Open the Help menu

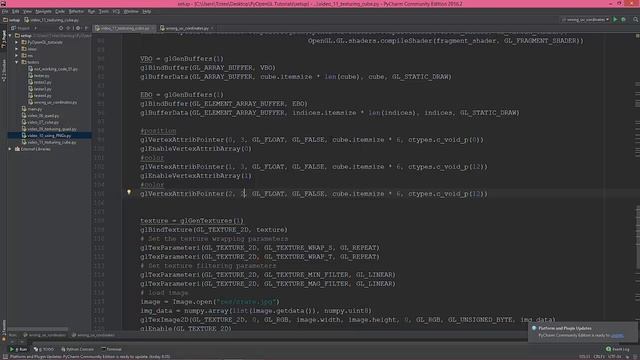pos(147,11)
